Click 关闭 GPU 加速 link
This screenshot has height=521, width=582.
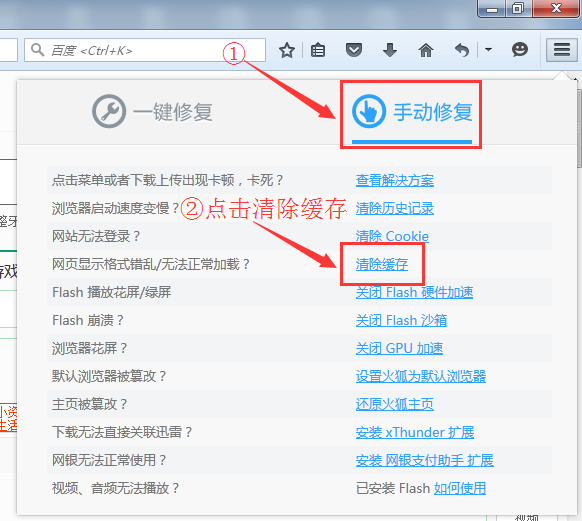point(399,348)
